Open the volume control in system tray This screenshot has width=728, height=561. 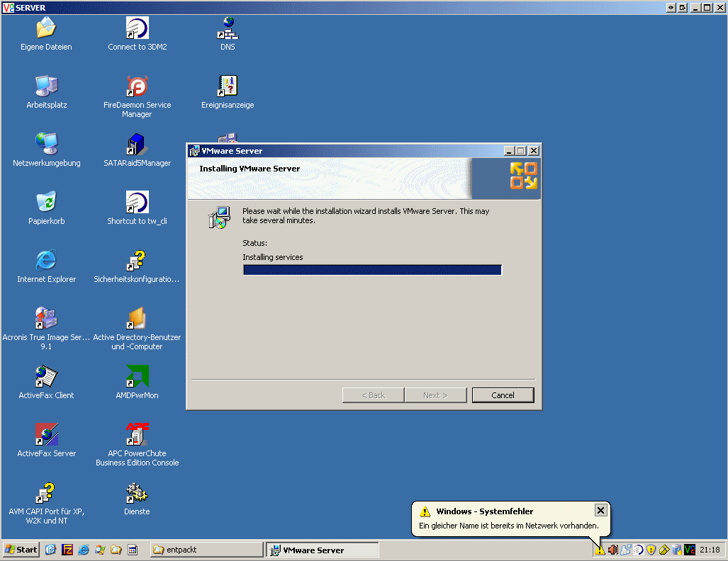[x=612, y=550]
